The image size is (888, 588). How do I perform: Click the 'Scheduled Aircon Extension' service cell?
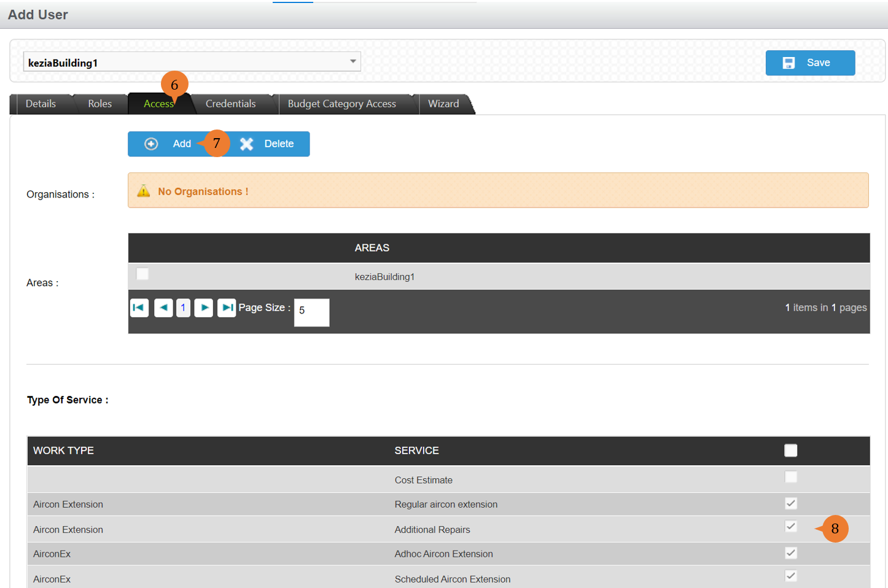pos(453,579)
